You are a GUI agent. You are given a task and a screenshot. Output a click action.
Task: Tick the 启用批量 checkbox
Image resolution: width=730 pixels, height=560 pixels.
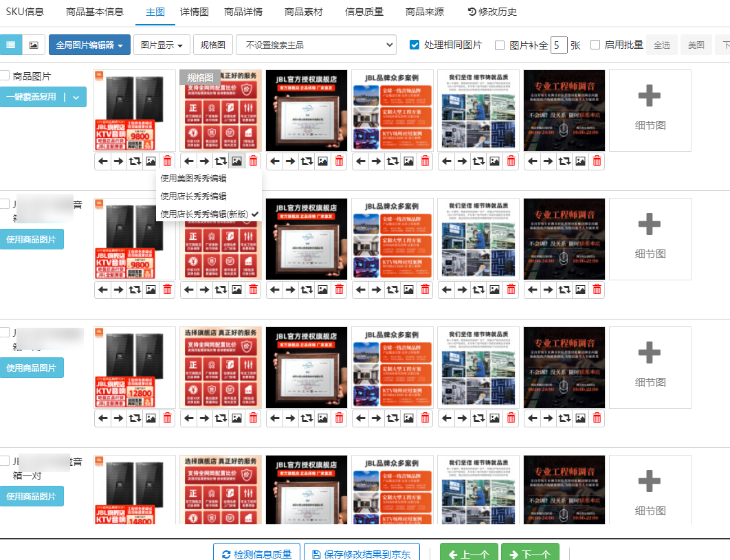595,45
